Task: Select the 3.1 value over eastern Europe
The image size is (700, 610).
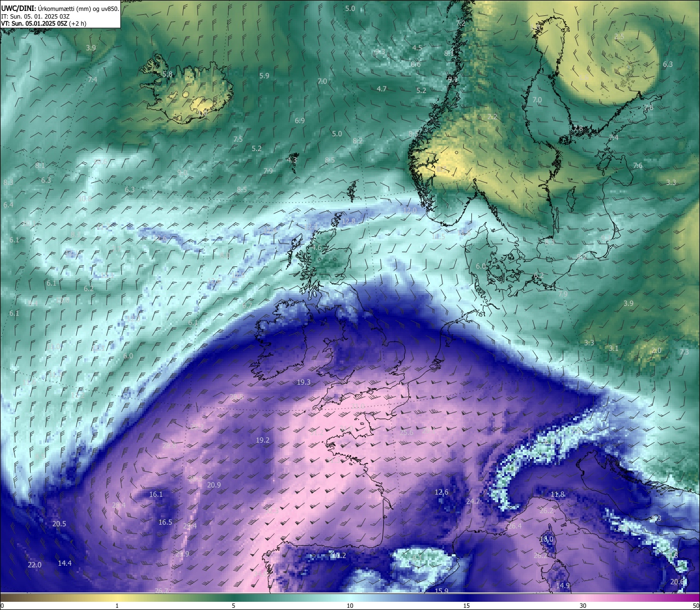Action: point(614,348)
